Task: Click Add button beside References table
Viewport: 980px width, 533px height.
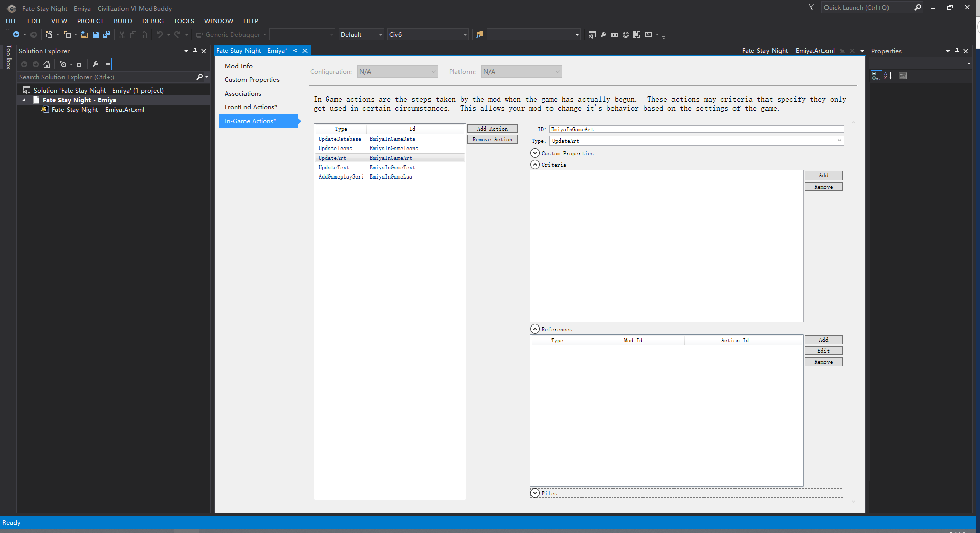Action: tap(823, 340)
